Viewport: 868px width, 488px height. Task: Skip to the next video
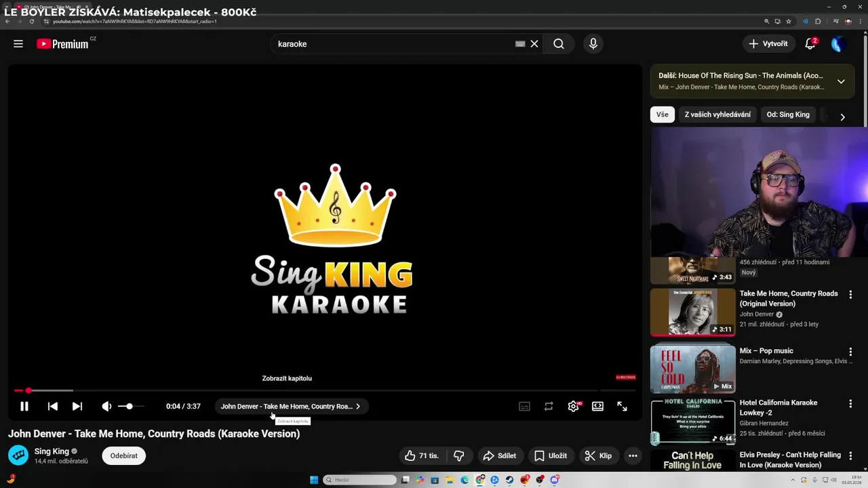point(77,407)
